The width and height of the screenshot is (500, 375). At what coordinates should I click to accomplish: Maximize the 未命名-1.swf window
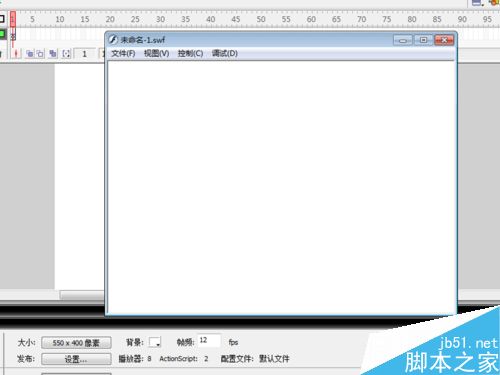[423, 40]
